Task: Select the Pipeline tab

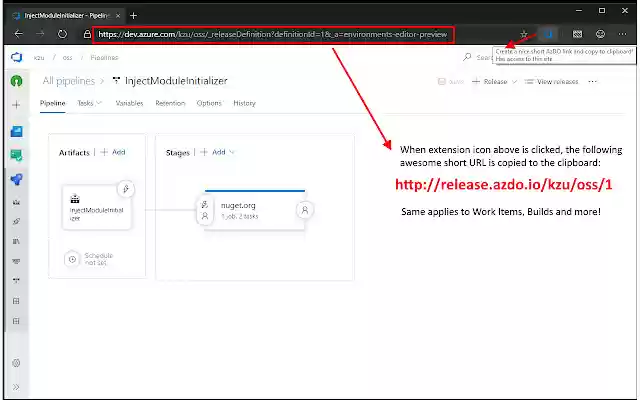Action: pyautogui.click(x=53, y=103)
